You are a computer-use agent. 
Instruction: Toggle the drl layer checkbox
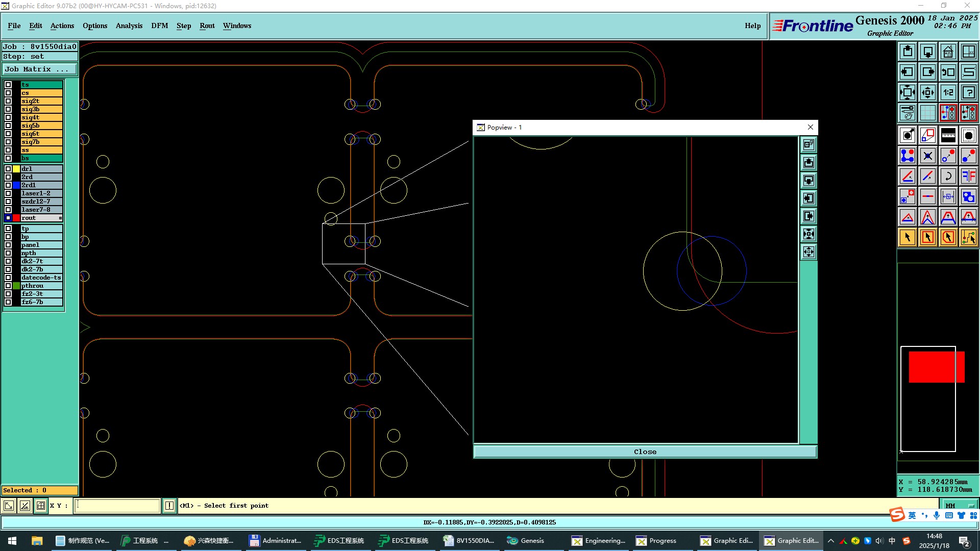click(8, 169)
